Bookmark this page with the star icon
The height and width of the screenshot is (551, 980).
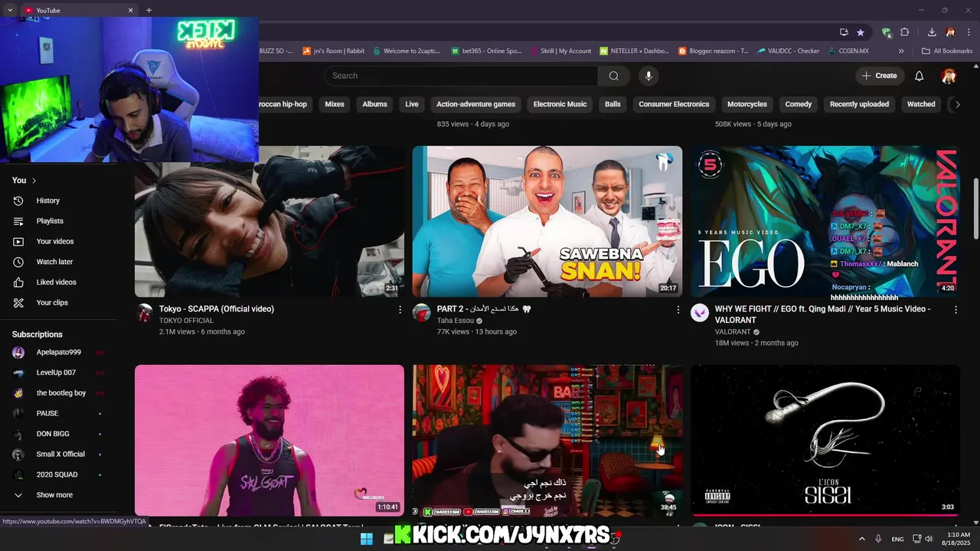(x=861, y=32)
